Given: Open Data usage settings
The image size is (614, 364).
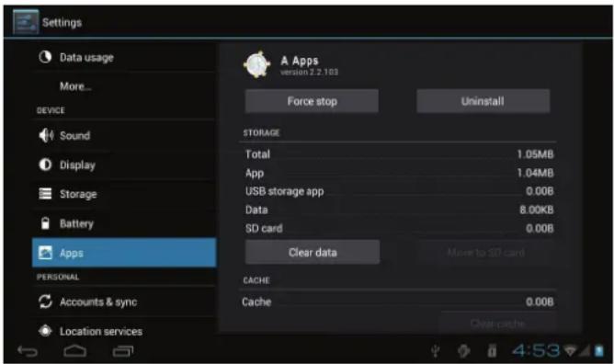Looking at the screenshot, I should 124,57.
